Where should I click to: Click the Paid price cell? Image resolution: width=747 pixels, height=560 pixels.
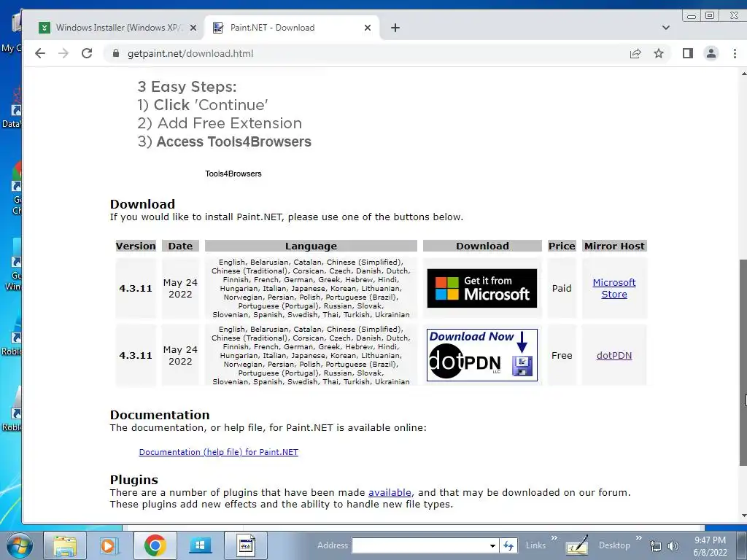(x=562, y=288)
